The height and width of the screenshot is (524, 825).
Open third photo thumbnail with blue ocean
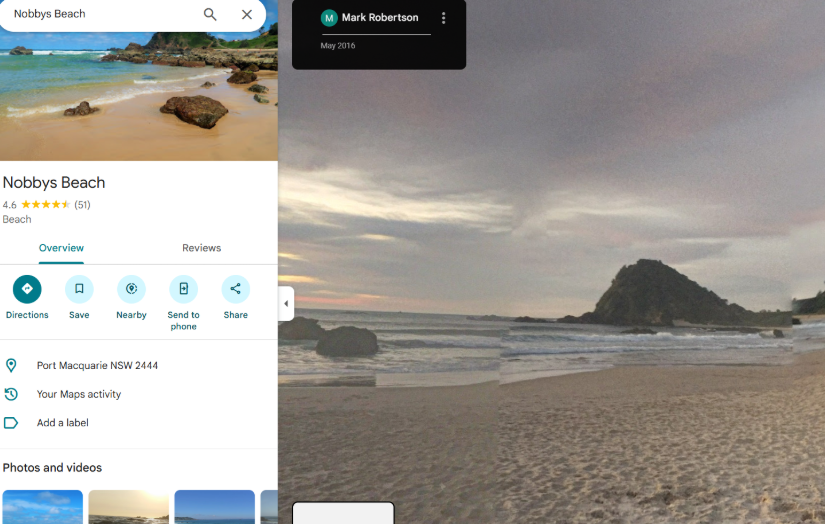coord(215,507)
